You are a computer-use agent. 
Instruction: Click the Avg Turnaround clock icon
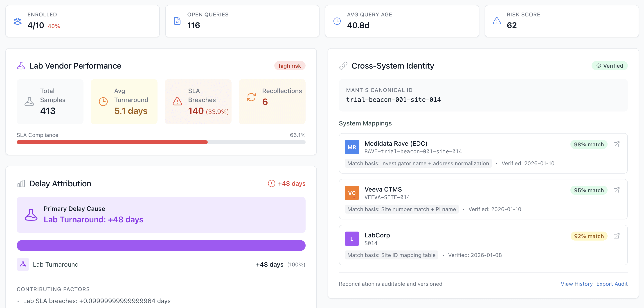click(103, 101)
